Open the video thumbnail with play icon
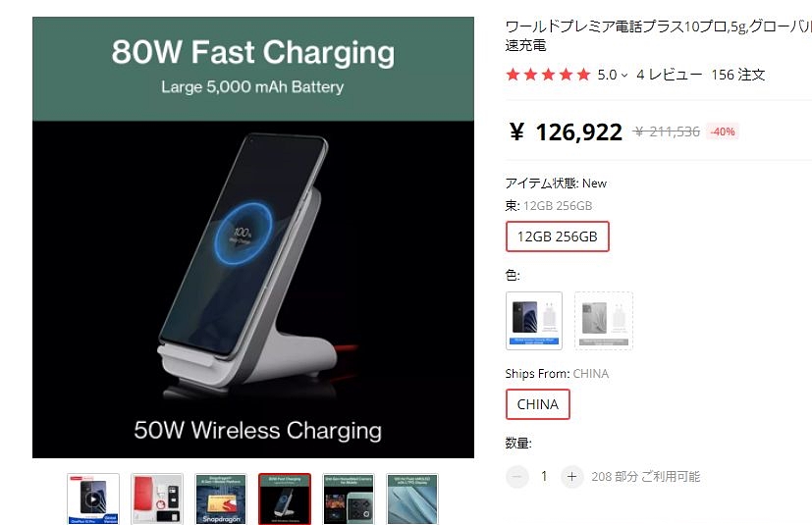 [93, 499]
